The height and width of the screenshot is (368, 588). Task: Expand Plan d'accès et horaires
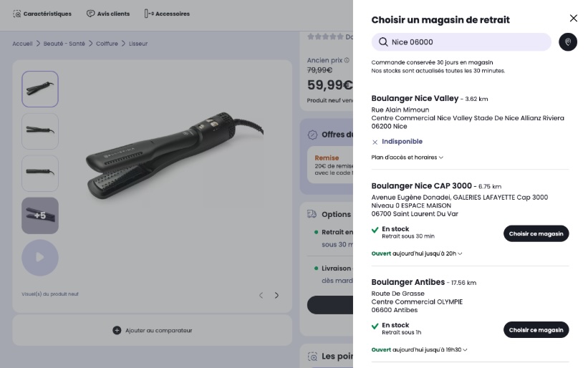(408, 158)
